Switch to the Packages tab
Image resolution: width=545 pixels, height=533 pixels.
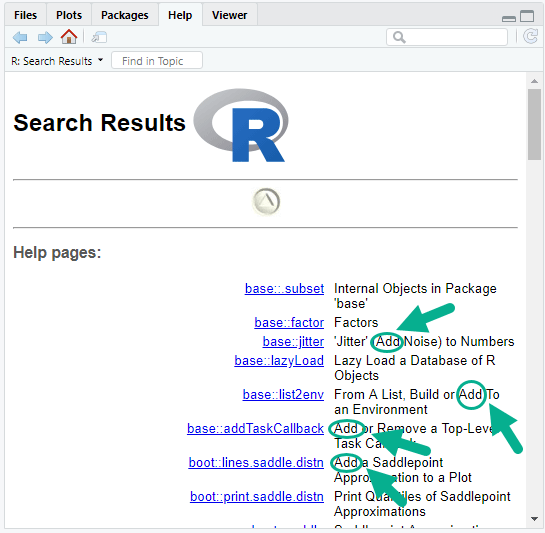[x=124, y=15]
